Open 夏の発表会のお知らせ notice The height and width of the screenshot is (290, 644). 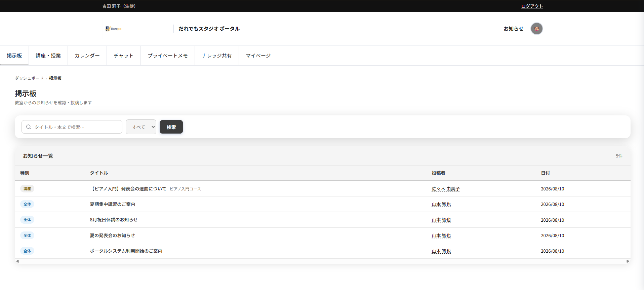(x=112, y=235)
